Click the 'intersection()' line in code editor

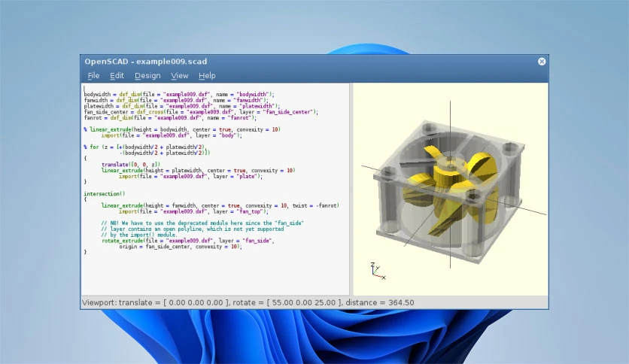click(105, 193)
